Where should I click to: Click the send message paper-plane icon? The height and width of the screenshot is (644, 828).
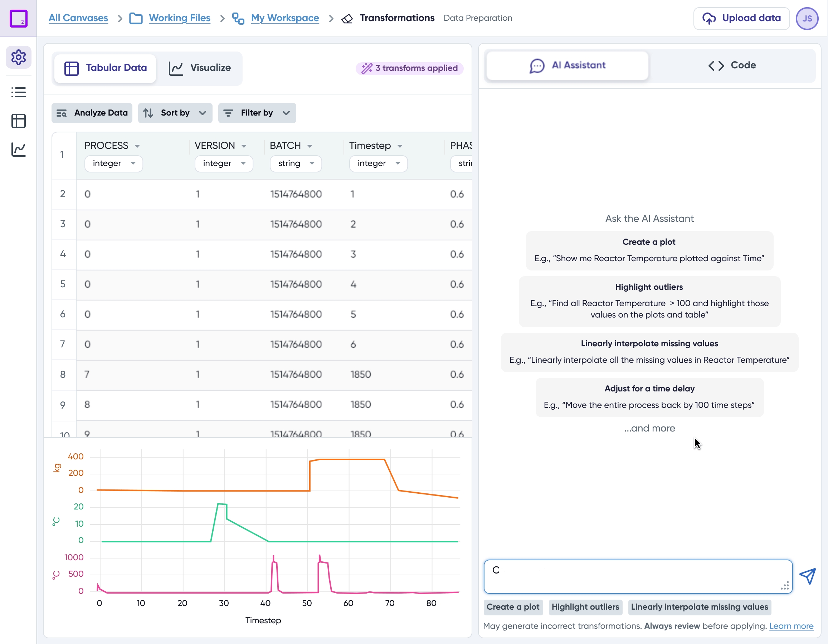click(808, 576)
